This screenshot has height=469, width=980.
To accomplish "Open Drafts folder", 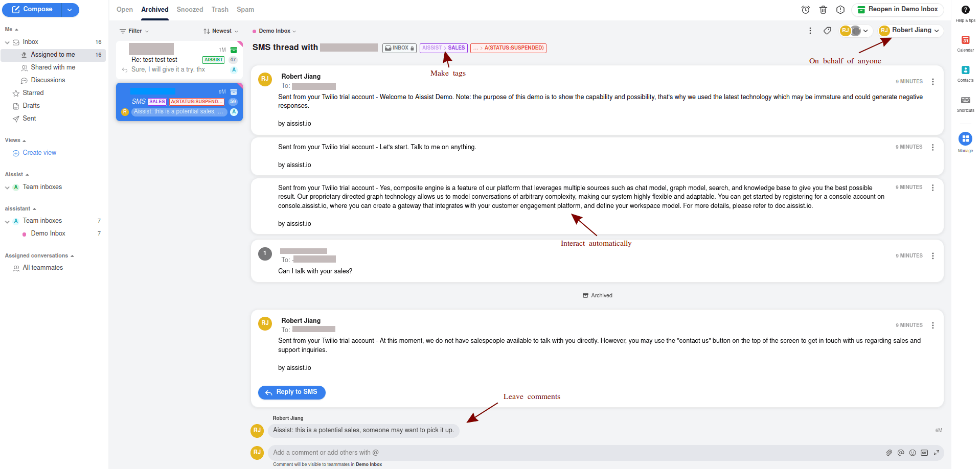I will (31, 106).
